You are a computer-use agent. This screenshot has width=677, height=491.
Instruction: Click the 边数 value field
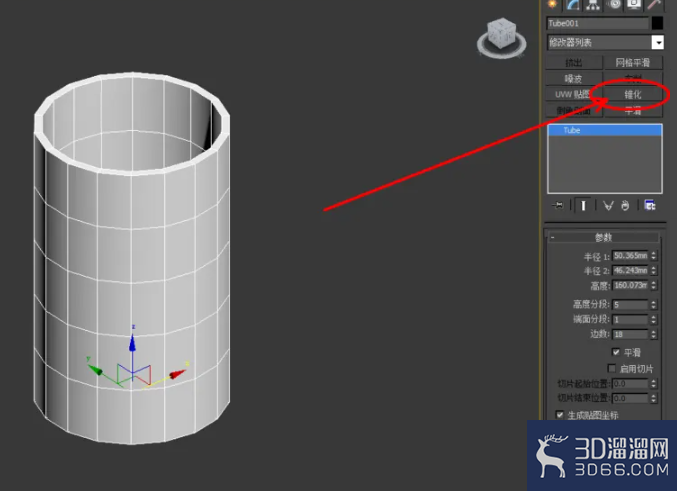pyautogui.click(x=630, y=334)
